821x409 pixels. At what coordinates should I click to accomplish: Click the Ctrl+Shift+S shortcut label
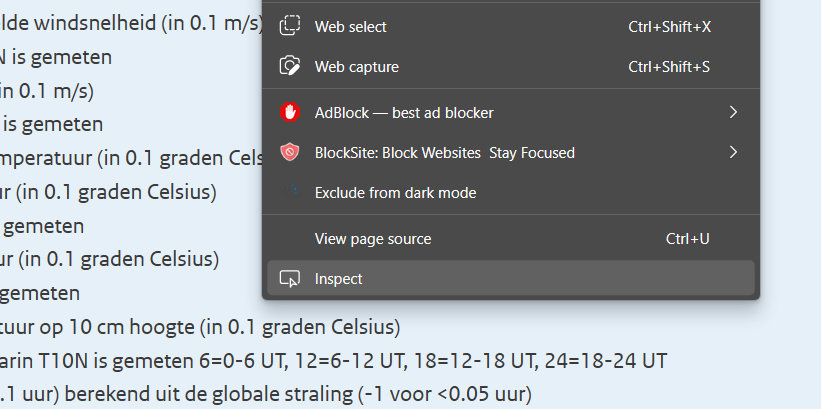pyautogui.click(x=669, y=67)
